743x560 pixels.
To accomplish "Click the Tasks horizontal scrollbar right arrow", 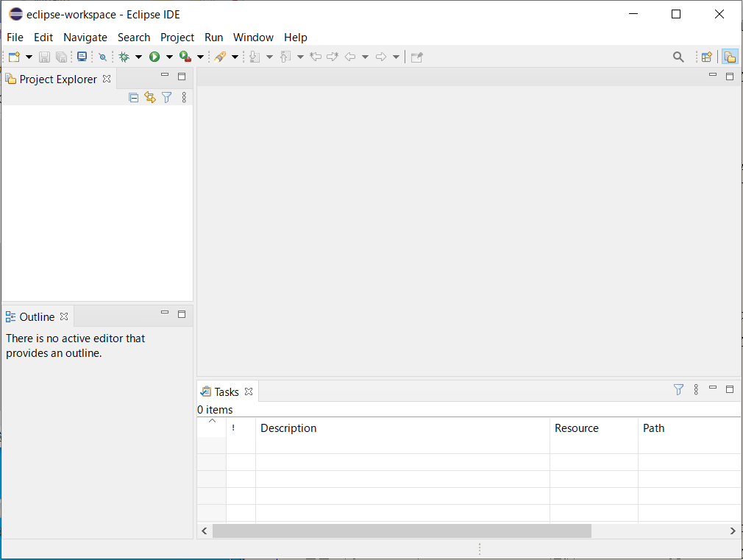I will (x=733, y=531).
